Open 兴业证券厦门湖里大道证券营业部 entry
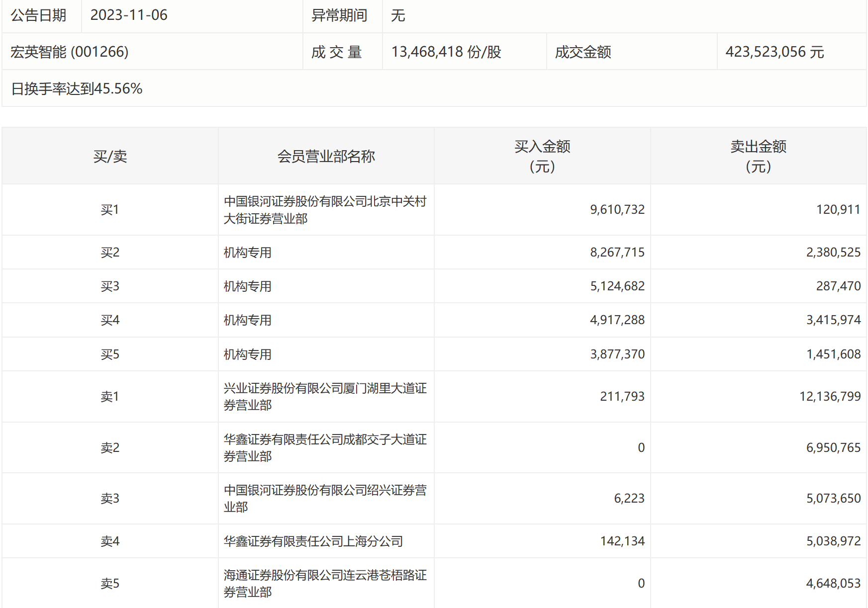Viewport: 868px width, 608px height. coord(325,397)
